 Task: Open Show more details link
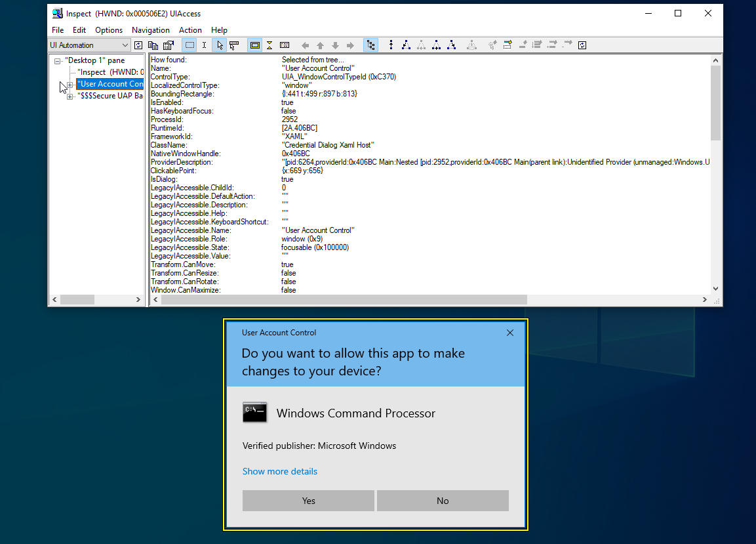click(x=279, y=472)
